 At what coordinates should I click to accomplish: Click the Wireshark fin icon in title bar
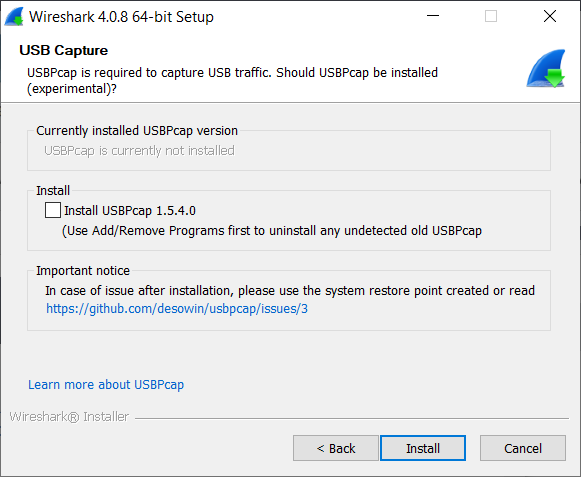pyautogui.click(x=14, y=17)
